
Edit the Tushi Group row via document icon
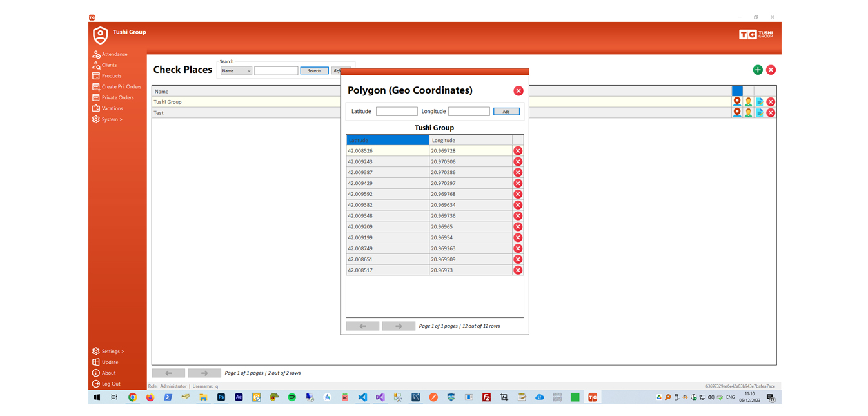click(x=760, y=102)
